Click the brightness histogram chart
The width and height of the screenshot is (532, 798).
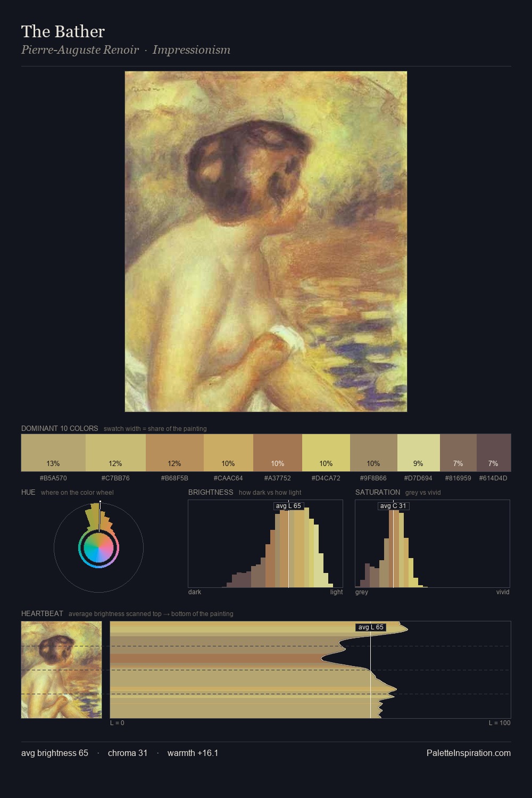265,544
